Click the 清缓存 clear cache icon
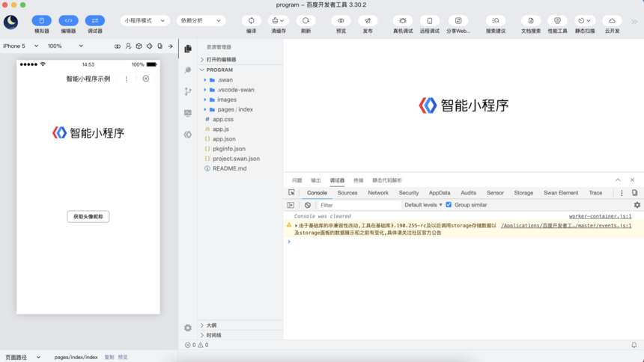The height and width of the screenshot is (362, 644). click(x=278, y=20)
